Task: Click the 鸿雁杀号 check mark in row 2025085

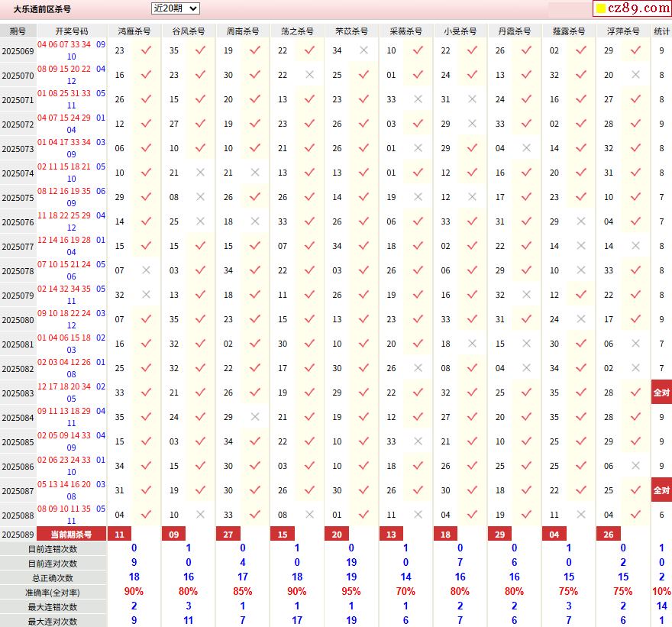Action: pyautogui.click(x=146, y=441)
